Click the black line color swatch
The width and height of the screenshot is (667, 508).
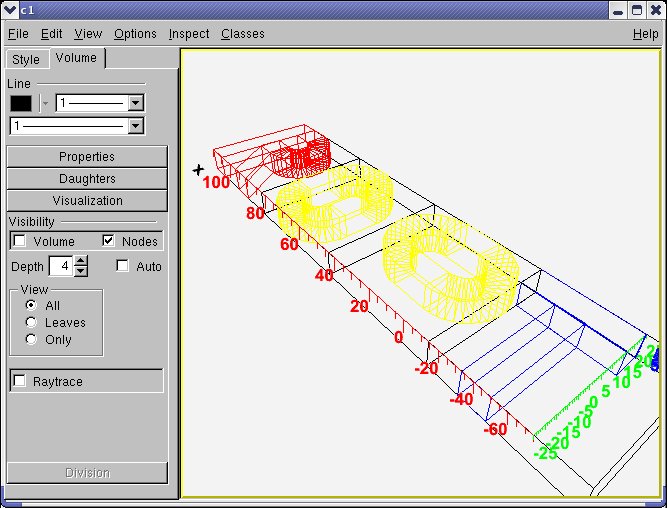(x=21, y=103)
